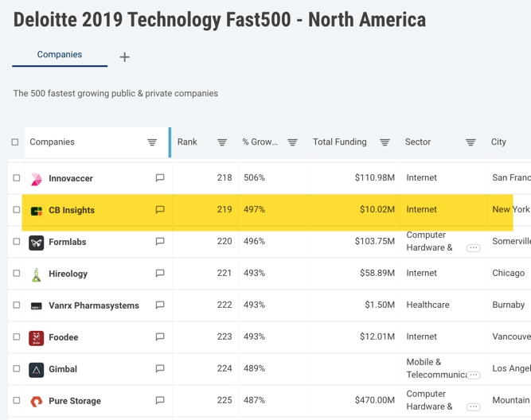Open the Innovaccer company link
This screenshot has width=531, height=420.
coord(71,178)
